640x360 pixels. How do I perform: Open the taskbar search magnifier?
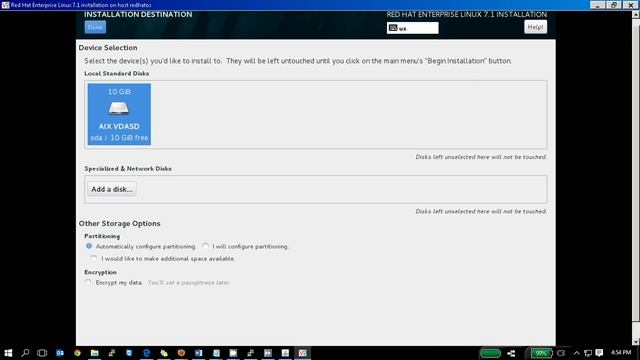coord(25,353)
